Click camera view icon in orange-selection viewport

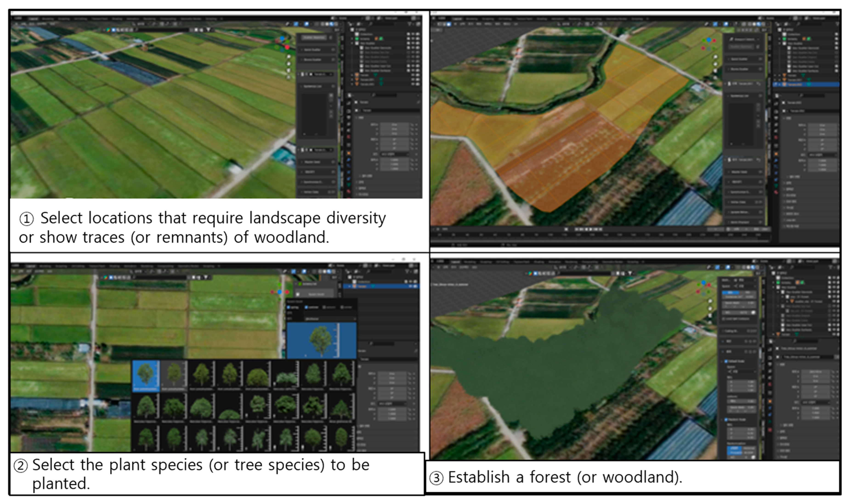pyautogui.click(x=715, y=71)
